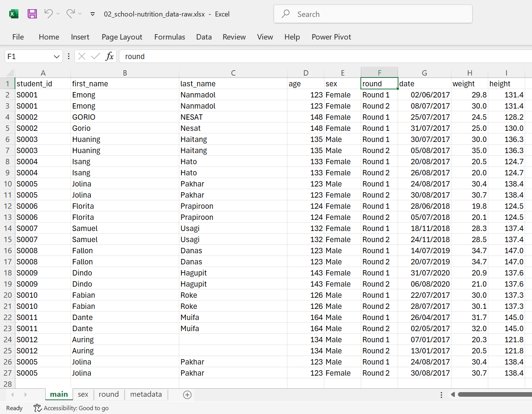Select row 5 header
532x414 pixels.
pos(7,128)
